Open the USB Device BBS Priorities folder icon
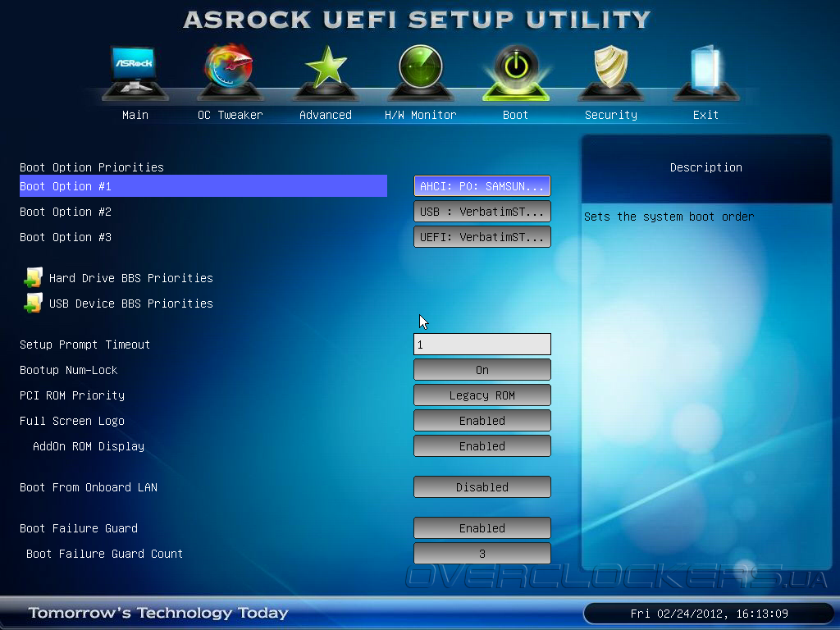This screenshot has width=840, height=630. pos(33,304)
